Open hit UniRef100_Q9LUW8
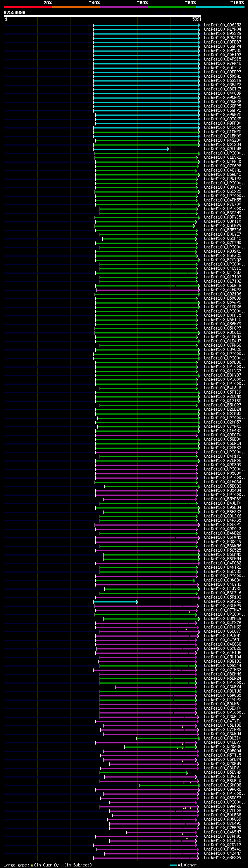 click(222, 149)
